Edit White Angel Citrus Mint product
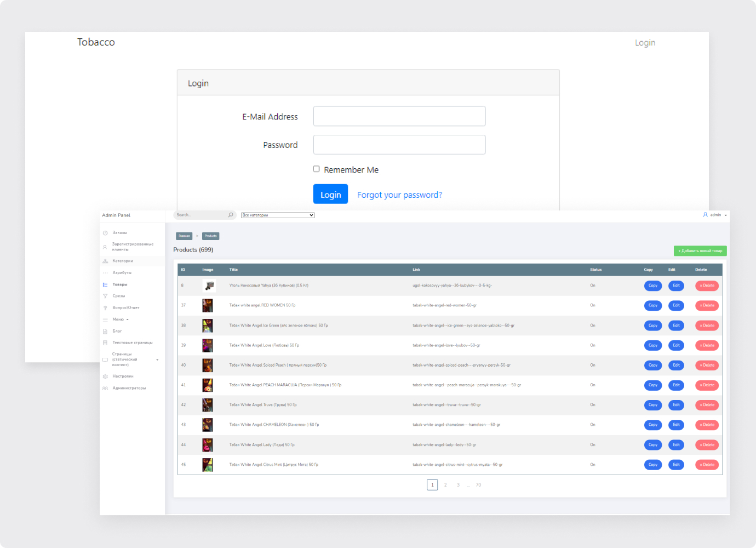Image resolution: width=756 pixels, height=548 pixels. point(676,465)
